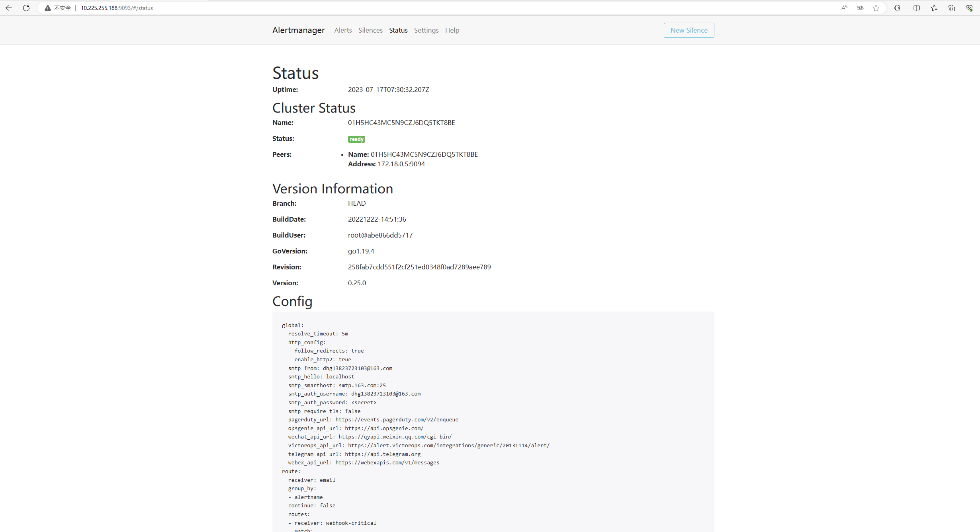Click the Read aloud icon in the address bar
The image size is (980, 532).
pos(844,8)
